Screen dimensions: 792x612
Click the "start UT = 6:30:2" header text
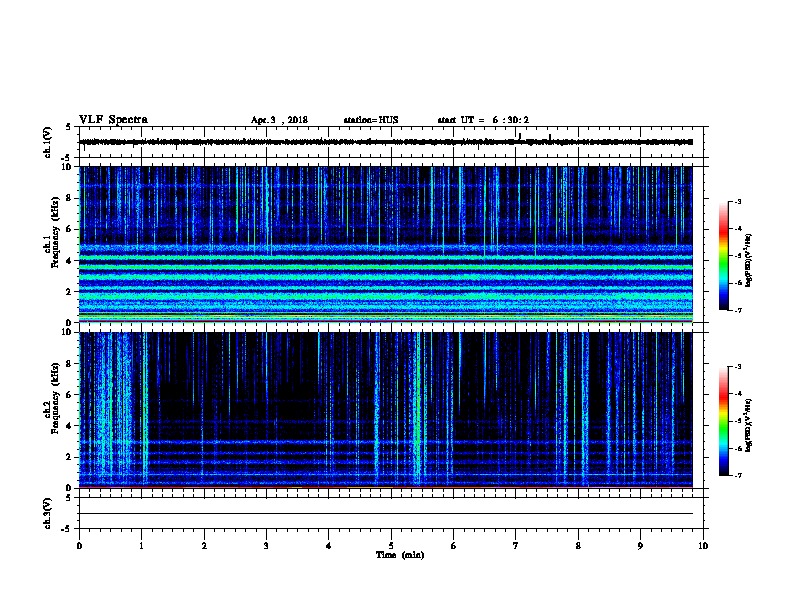[483, 120]
